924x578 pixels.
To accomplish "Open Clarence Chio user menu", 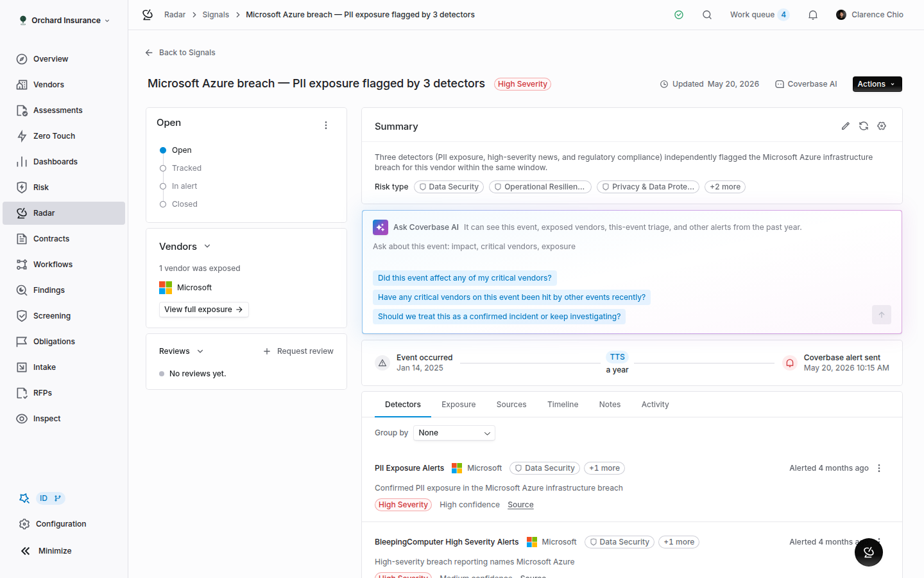I will (869, 15).
